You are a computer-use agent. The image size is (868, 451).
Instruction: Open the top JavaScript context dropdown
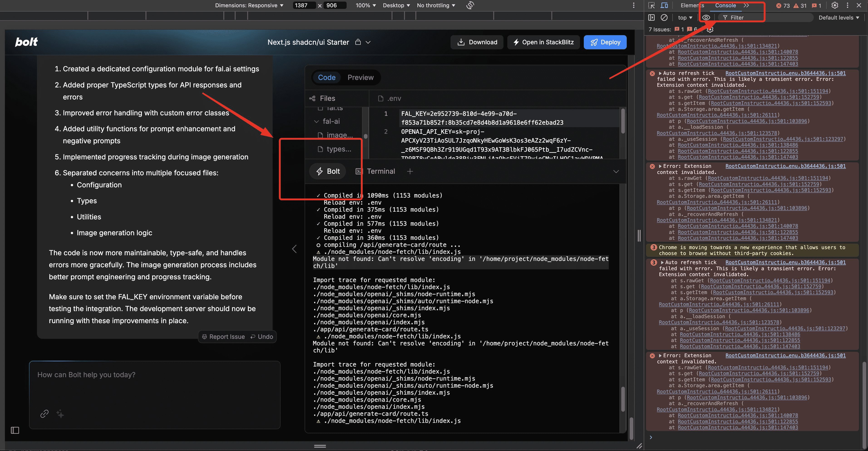[x=685, y=17]
